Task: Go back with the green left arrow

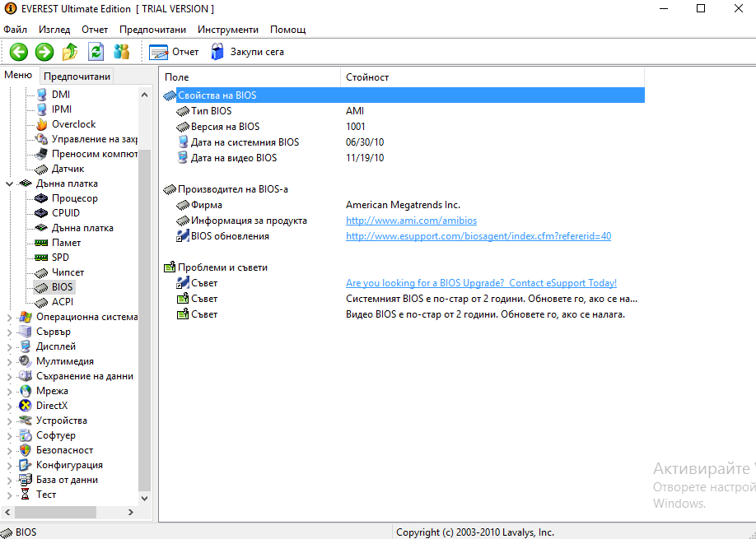Action: point(19,52)
